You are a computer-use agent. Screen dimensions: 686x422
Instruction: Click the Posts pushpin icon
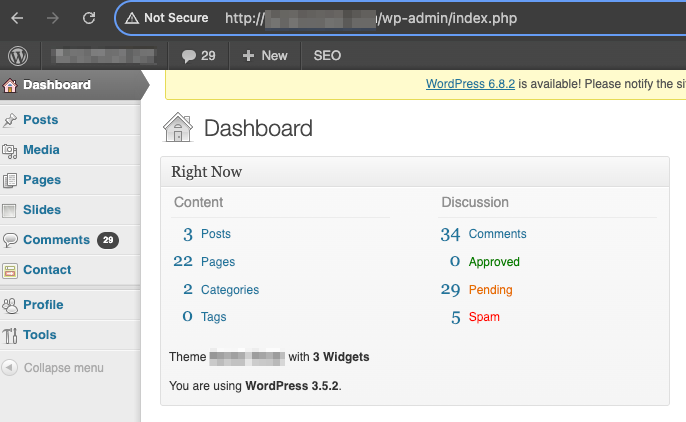coord(10,120)
